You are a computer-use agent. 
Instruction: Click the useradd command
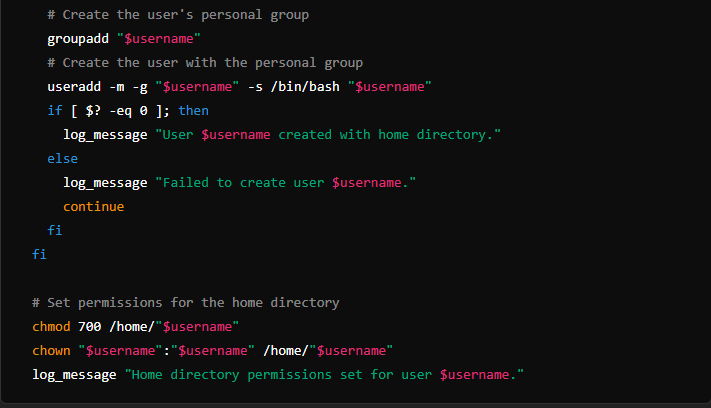tap(74, 86)
